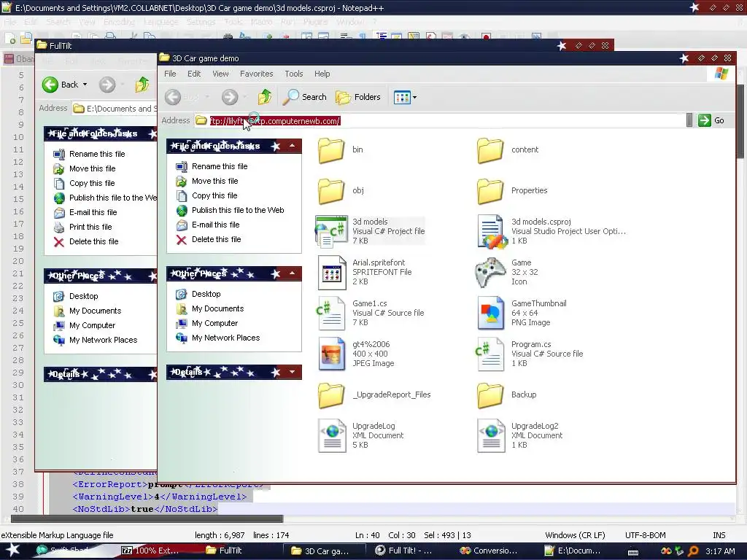Image resolution: width=747 pixels, height=560 pixels.
Task: Open the content folder
Action: click(508, 150)
